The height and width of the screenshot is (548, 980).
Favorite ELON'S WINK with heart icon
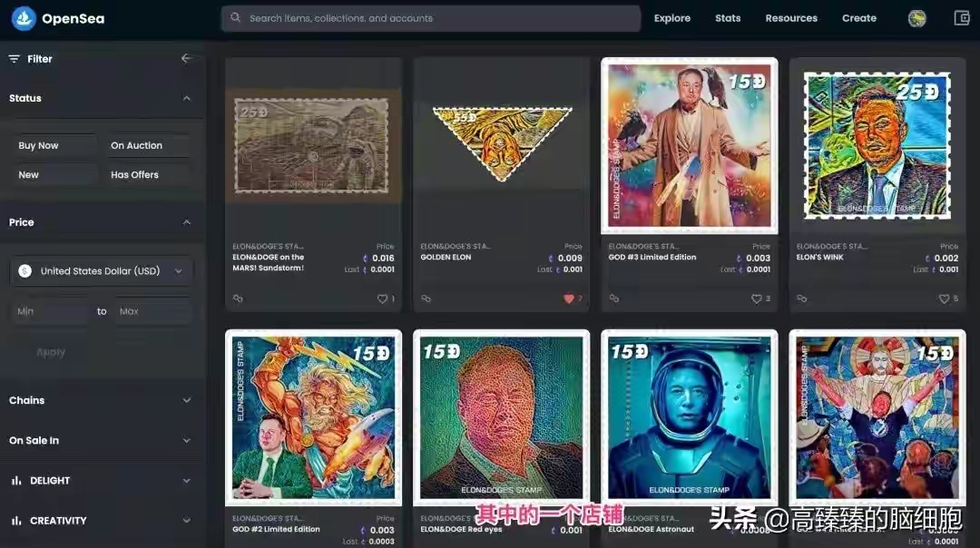pos(944,298)
